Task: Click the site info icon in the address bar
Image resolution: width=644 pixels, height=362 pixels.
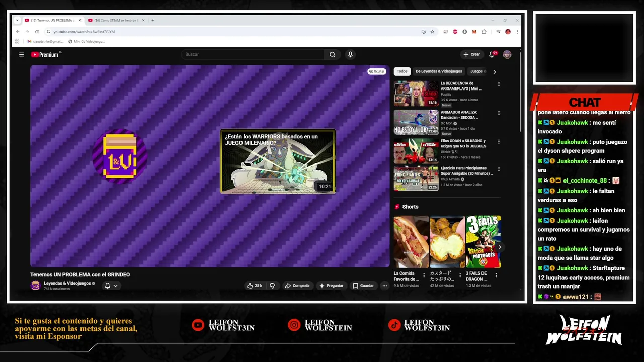Action: [48, 32]
